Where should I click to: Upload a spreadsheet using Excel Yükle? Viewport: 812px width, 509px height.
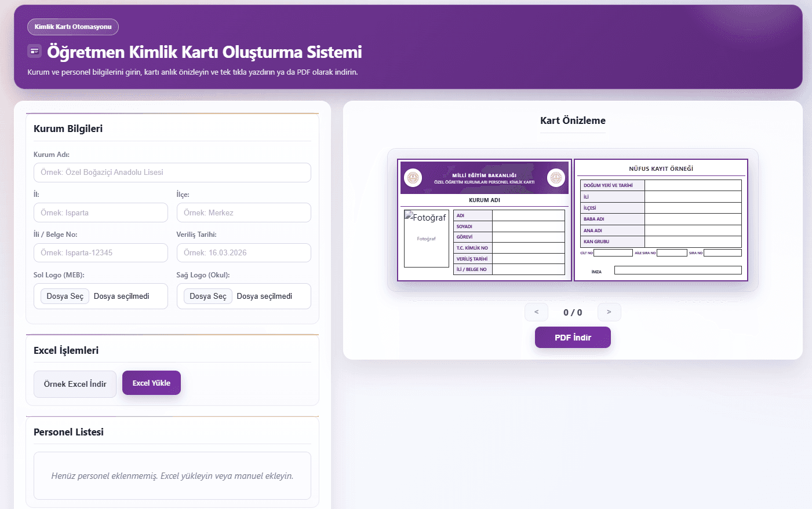151,383
